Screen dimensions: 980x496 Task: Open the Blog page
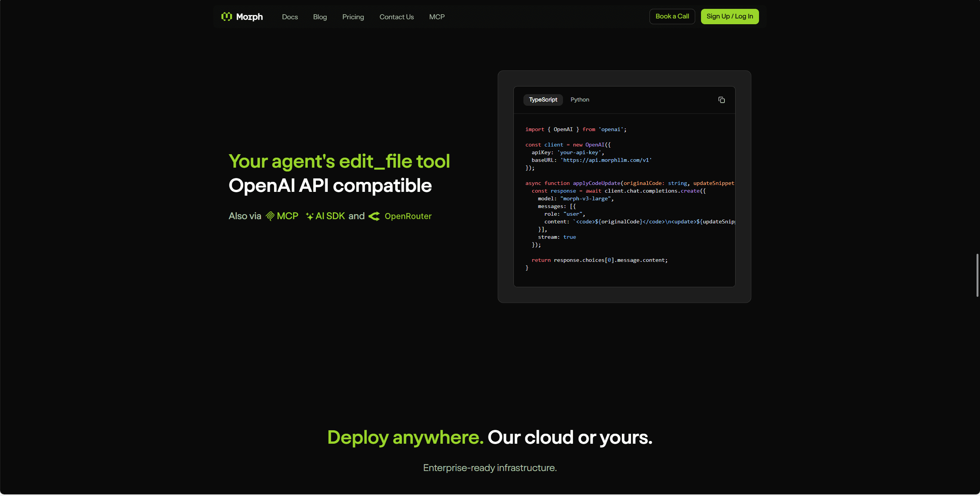click(320, 17)
